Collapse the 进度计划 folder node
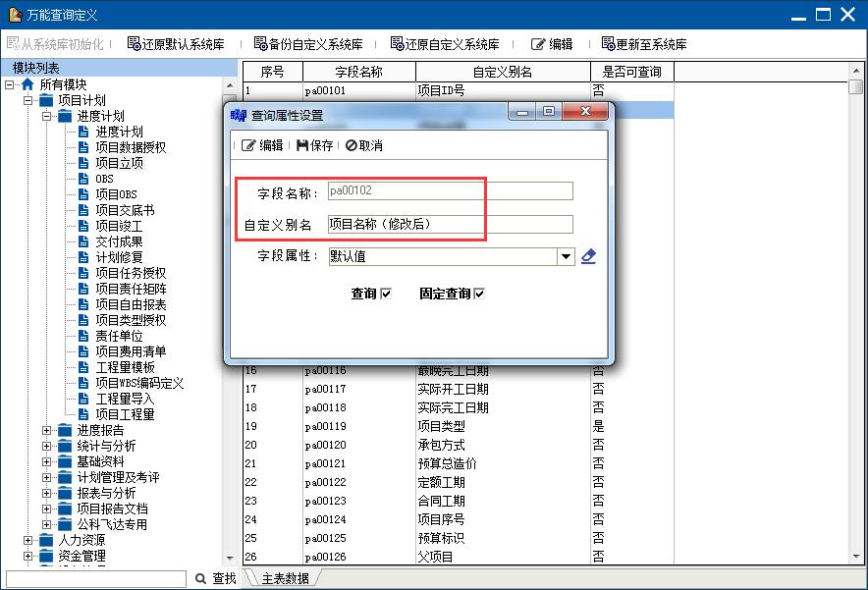Image resolution: width=868 pixels, height=590 pixels. [47, 116]
